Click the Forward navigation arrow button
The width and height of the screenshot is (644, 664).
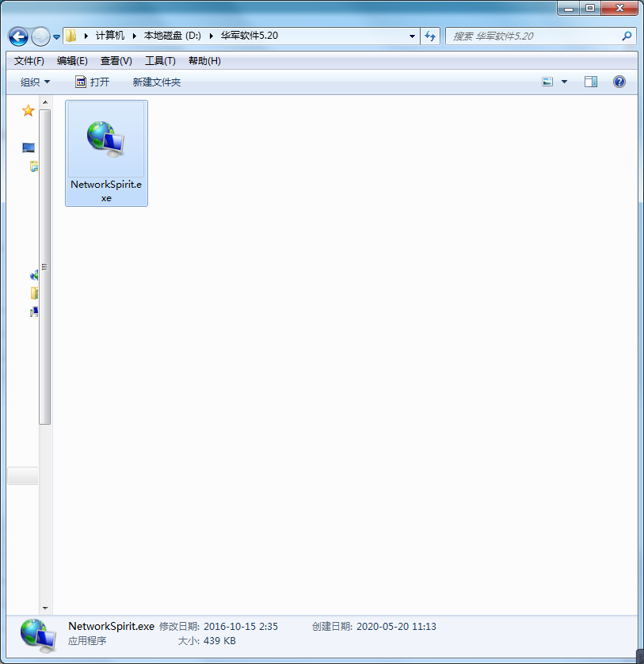[40, 36]
